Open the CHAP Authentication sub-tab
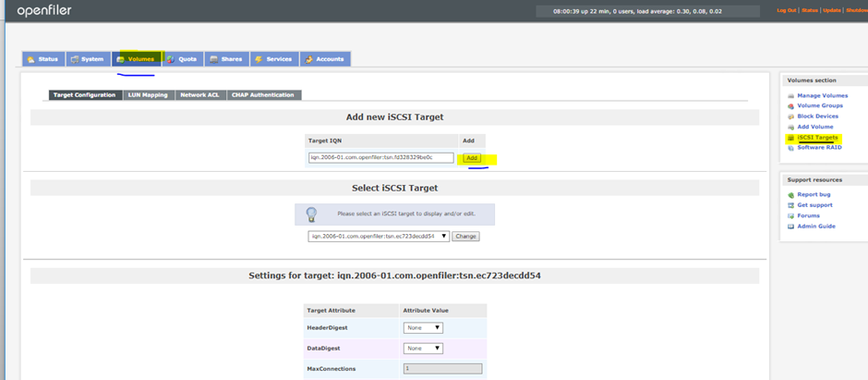The image size is (868, 380). 263,95
